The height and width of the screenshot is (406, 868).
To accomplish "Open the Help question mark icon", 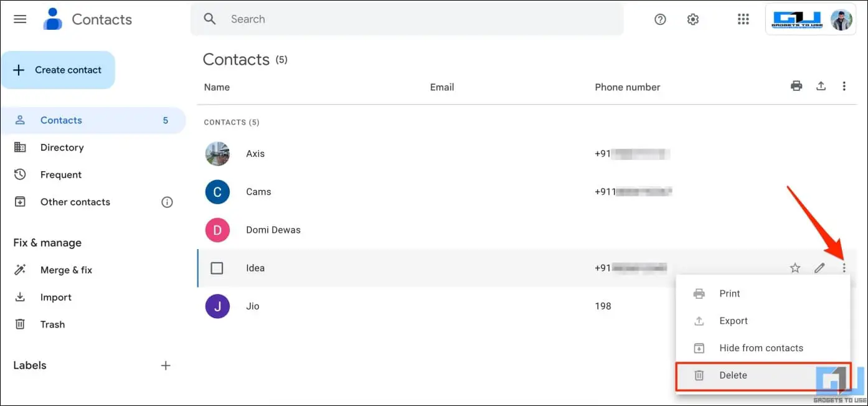I will tap(660, 19).
